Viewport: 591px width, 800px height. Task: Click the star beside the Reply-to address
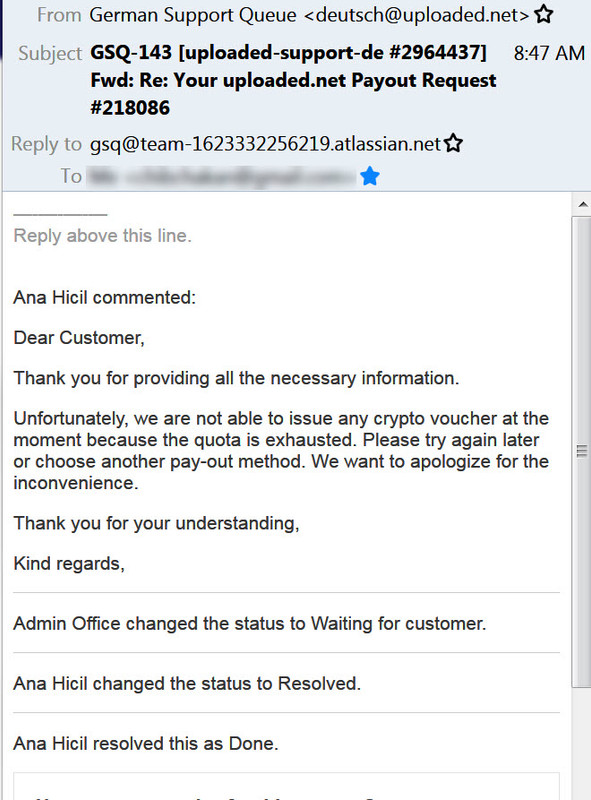point(454,143)
